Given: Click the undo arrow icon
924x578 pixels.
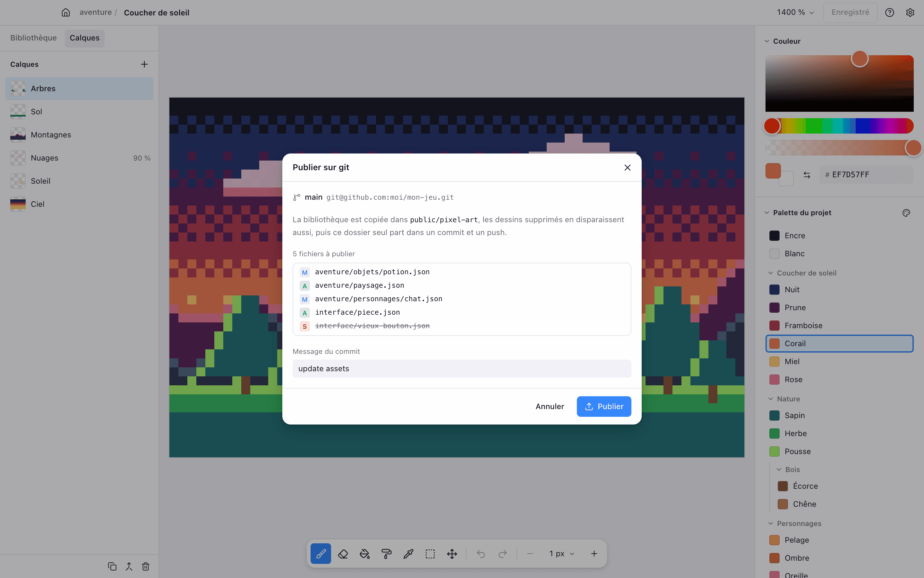Looking at the screenshot, I should pos(481,554).
